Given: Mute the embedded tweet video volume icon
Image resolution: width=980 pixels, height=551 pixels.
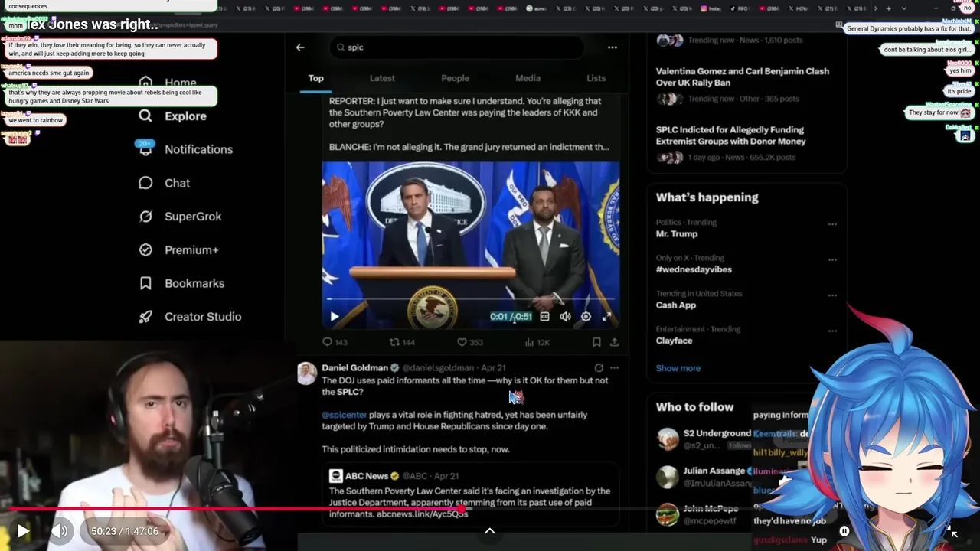Looking at the screenshot, I should (x=565, y=316).
